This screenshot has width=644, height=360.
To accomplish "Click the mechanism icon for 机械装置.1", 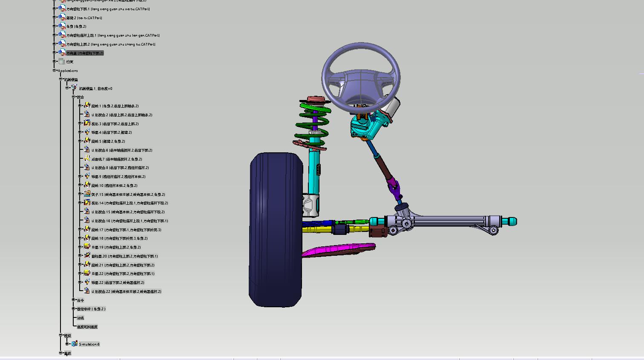I will (74, 88).
